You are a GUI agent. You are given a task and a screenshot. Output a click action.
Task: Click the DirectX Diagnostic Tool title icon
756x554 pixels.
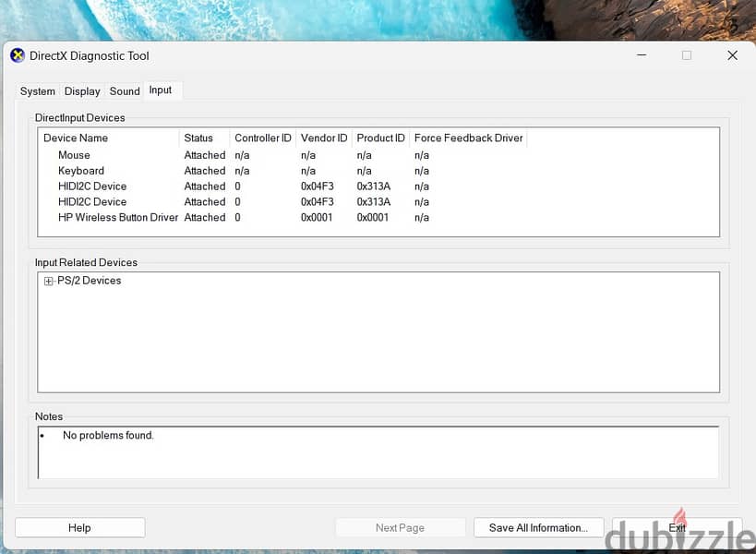coord(18,56)
